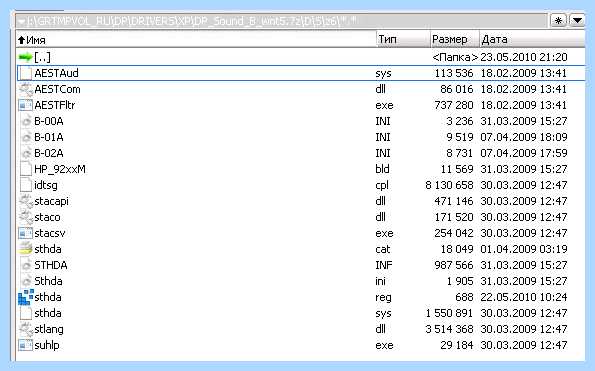Open the asterisk directory hotlist button

(x=558, y=20)
